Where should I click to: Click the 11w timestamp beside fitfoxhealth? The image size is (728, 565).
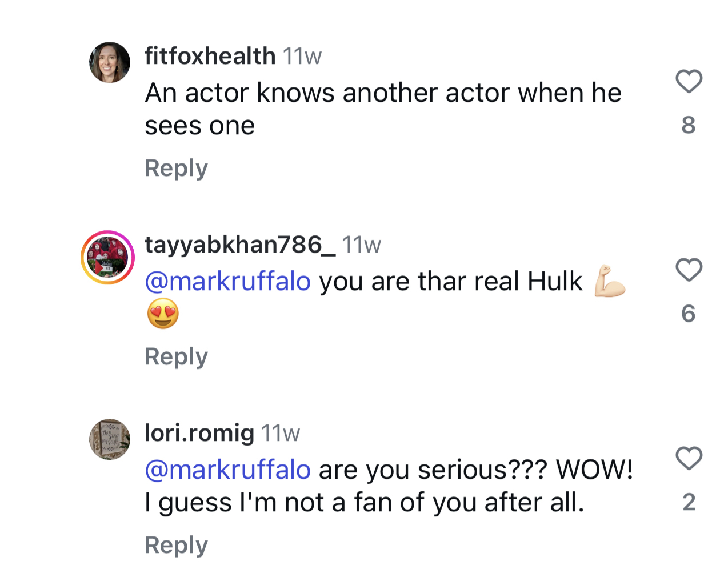coord(302,56)
